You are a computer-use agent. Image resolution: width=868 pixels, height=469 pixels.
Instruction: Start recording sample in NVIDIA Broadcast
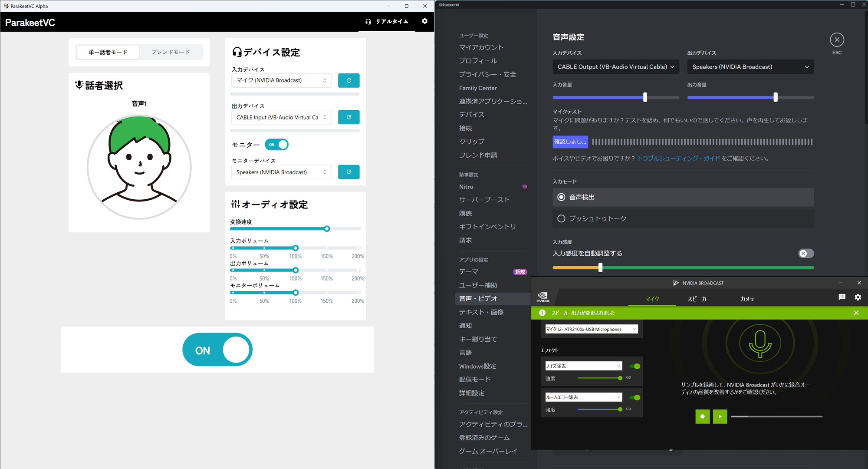702,416
